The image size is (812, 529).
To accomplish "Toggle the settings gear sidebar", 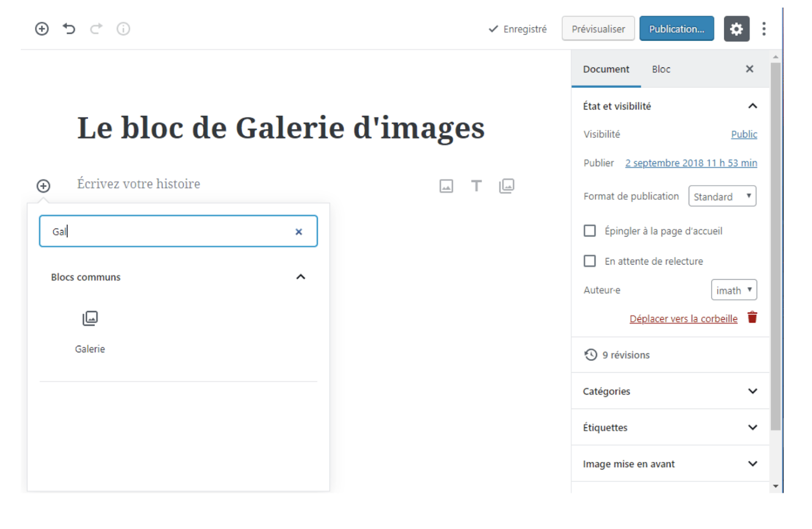I will [736, 29].
